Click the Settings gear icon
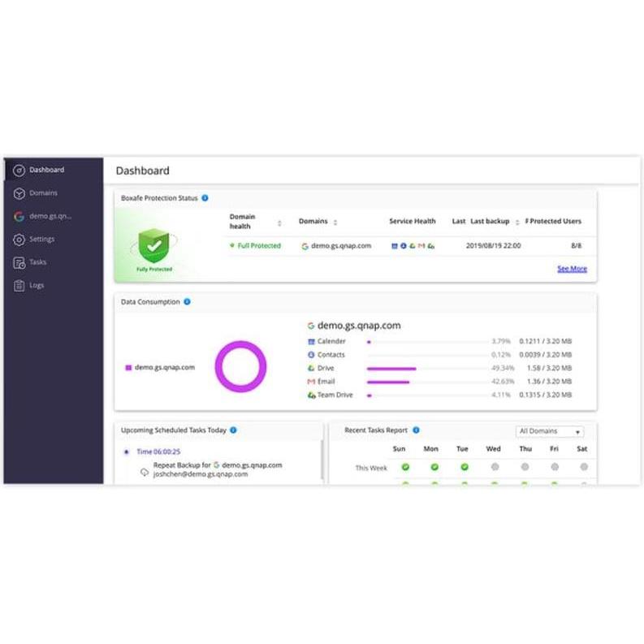Viewport: 644px width, 644px height. 19,240
